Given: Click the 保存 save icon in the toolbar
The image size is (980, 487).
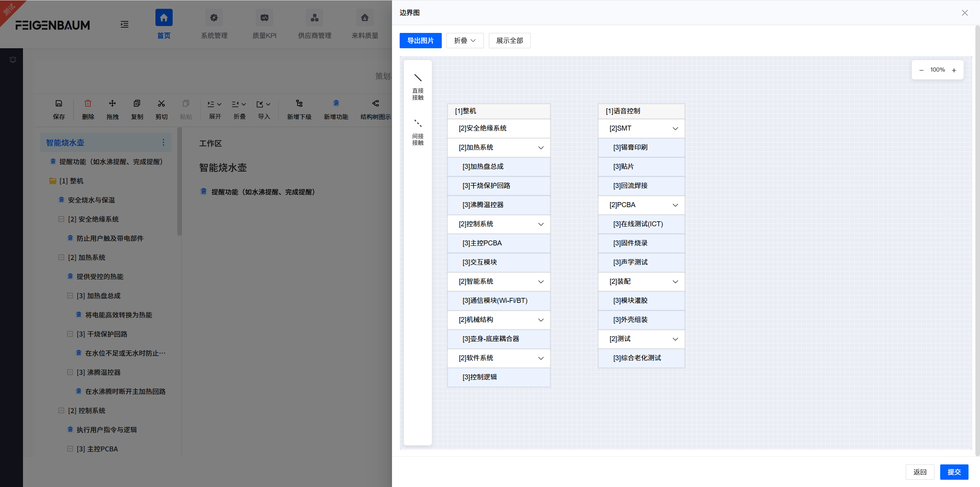Looking at the screenshot, I should point(59,104).
